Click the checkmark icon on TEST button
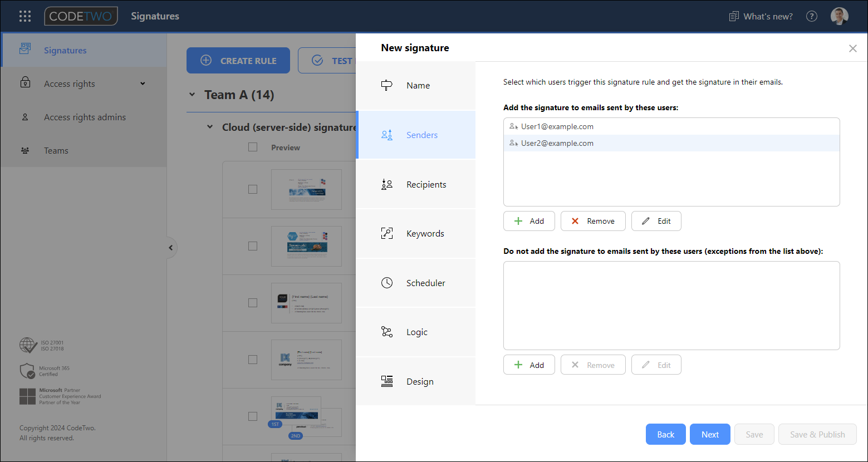868x462 pixels. (317, 61)
